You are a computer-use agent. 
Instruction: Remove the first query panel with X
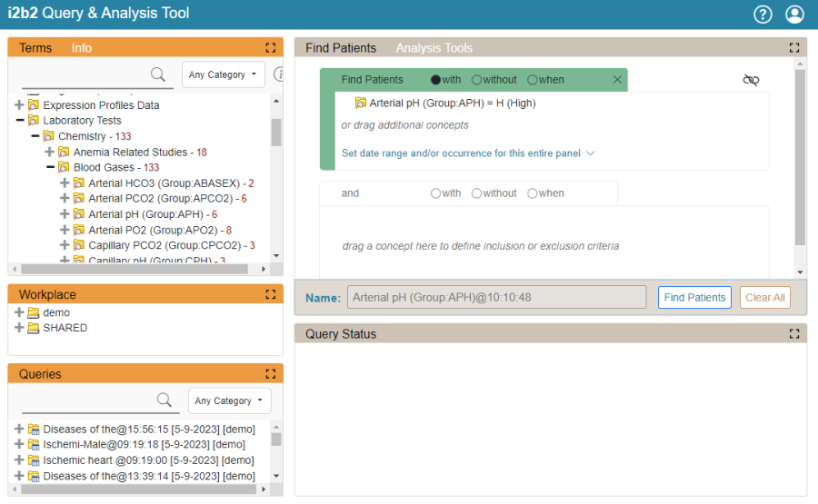(x=617, y=80)
